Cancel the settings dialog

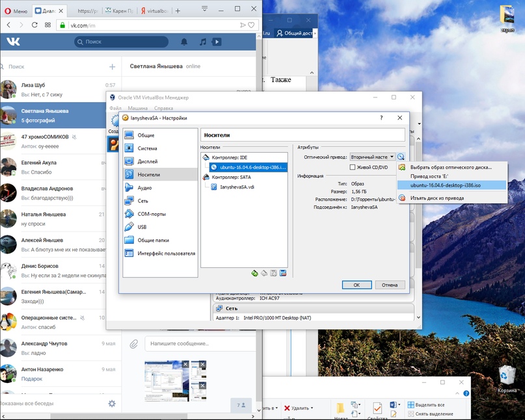(x=390, y=285)
